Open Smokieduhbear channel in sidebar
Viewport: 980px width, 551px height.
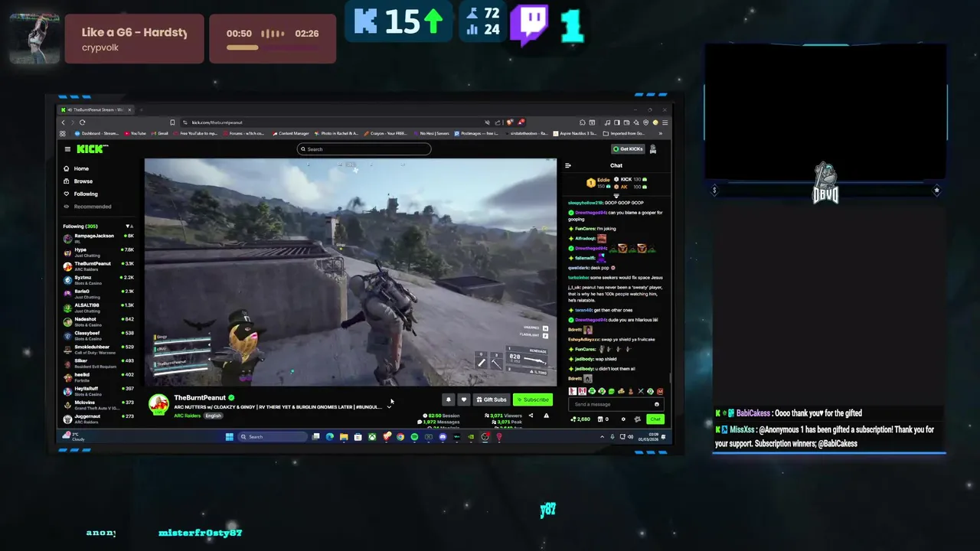coord(98,349)
